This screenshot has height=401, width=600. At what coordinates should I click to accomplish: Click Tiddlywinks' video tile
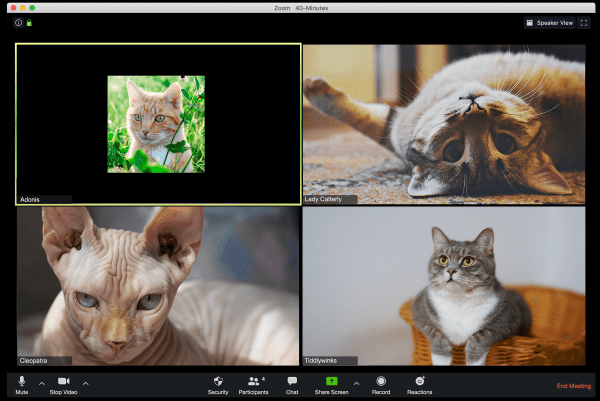[x=443, y=286]
